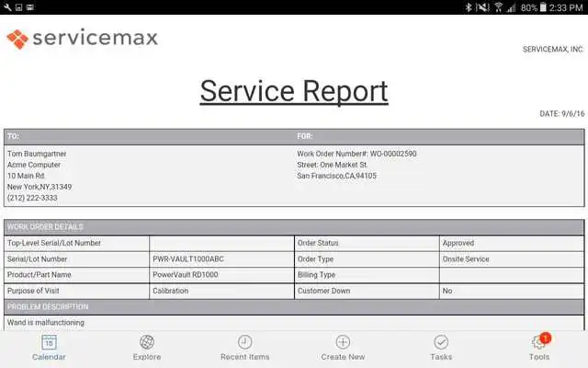
Task: Select the Tasks tab label
Action: (441, 357)
